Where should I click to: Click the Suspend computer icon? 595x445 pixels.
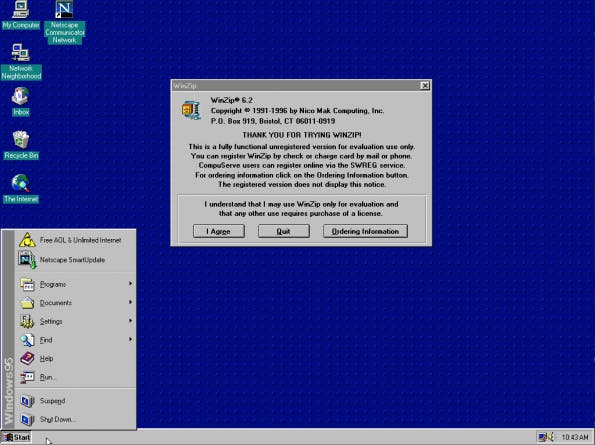[x=27, y=401]
